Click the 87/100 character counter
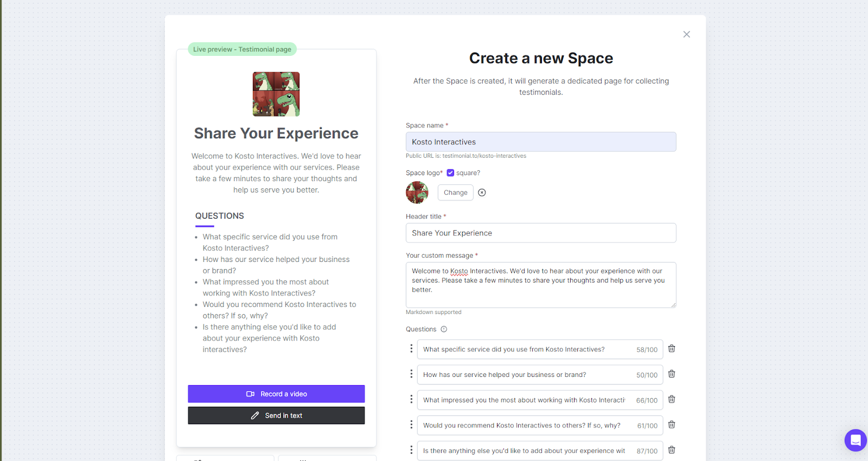868x461 pixels. 647,451
